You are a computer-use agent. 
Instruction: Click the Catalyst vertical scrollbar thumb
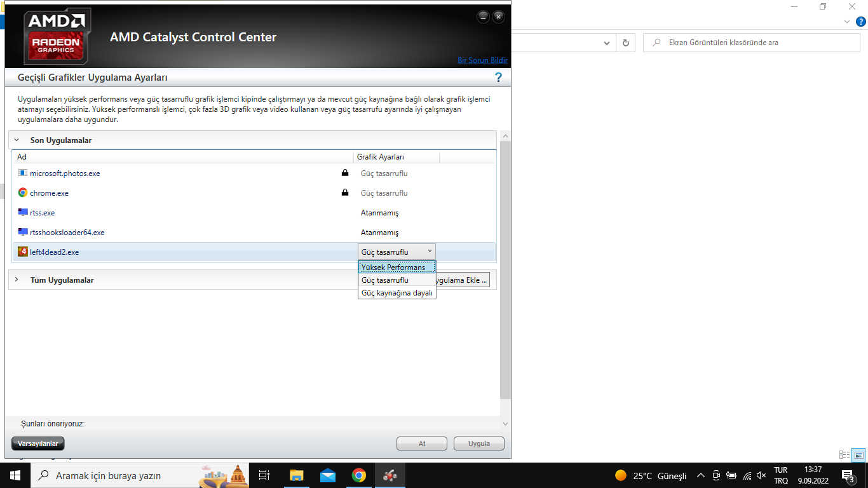[x=506, y=270]
